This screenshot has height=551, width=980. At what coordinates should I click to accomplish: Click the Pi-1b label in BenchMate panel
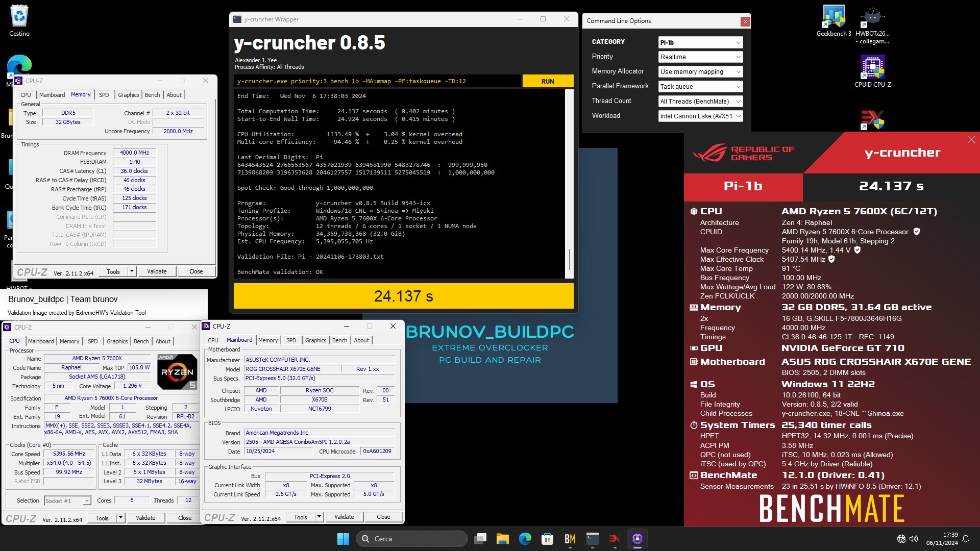[743, 186]
